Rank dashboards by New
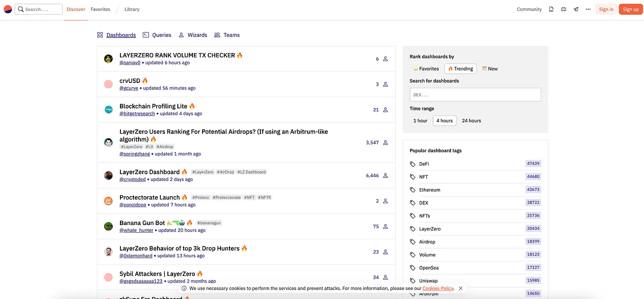644x299 pixels. click(x=490, y=69)
